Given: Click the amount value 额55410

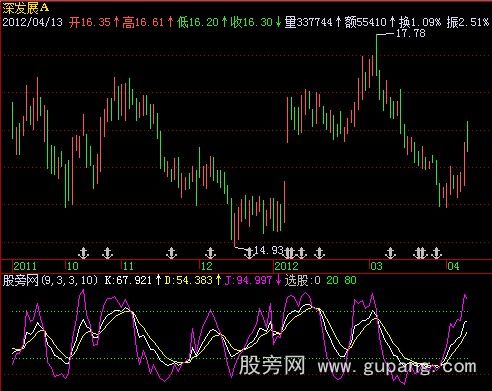Looking at the screenshot, I should tap(365, 22).
